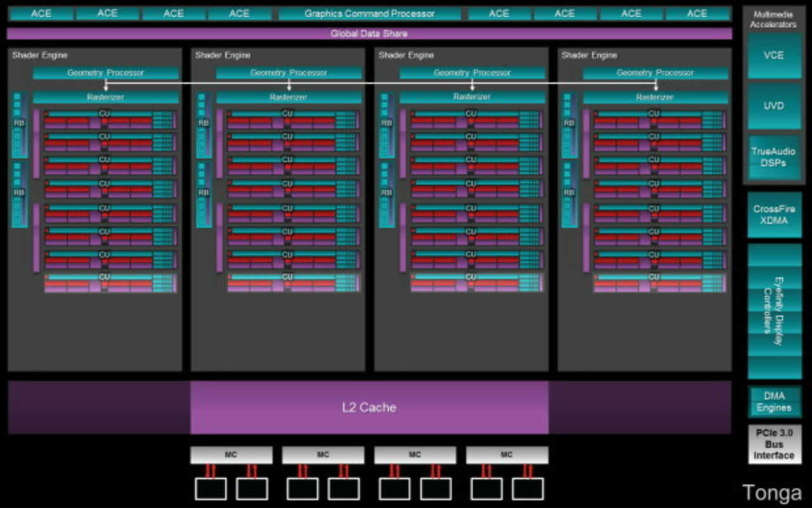
Task: Open the CrossFire XDMA block
Action: coord(774,214)
